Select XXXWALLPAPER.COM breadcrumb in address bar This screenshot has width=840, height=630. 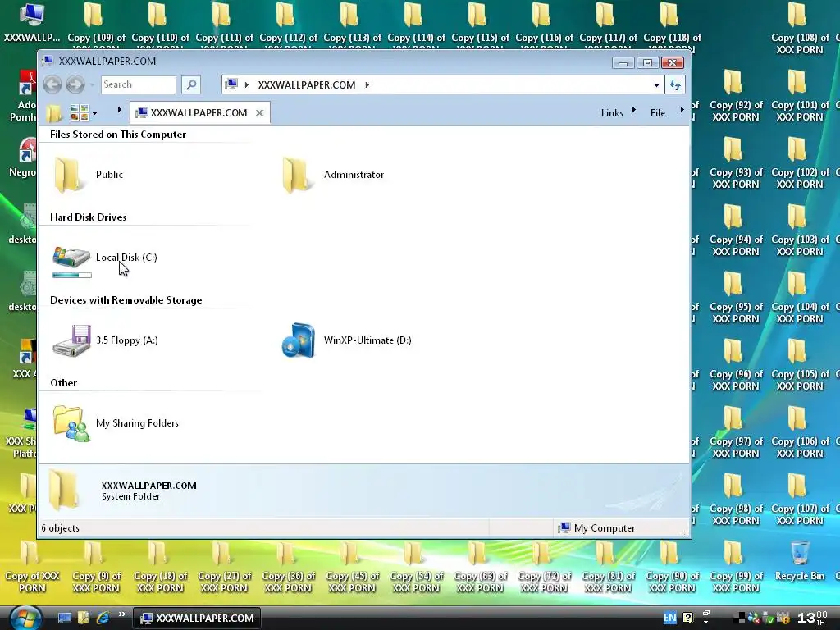(307, 84)
